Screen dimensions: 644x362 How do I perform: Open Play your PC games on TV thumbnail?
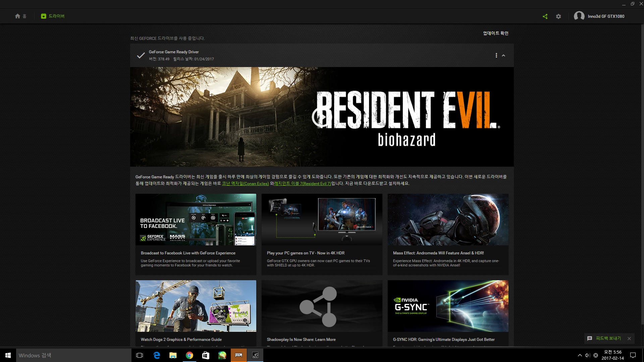[x=322, y=220]
